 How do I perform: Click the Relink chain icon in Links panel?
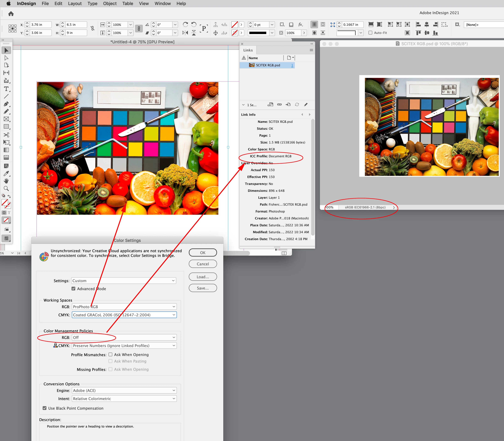(279, 105)
